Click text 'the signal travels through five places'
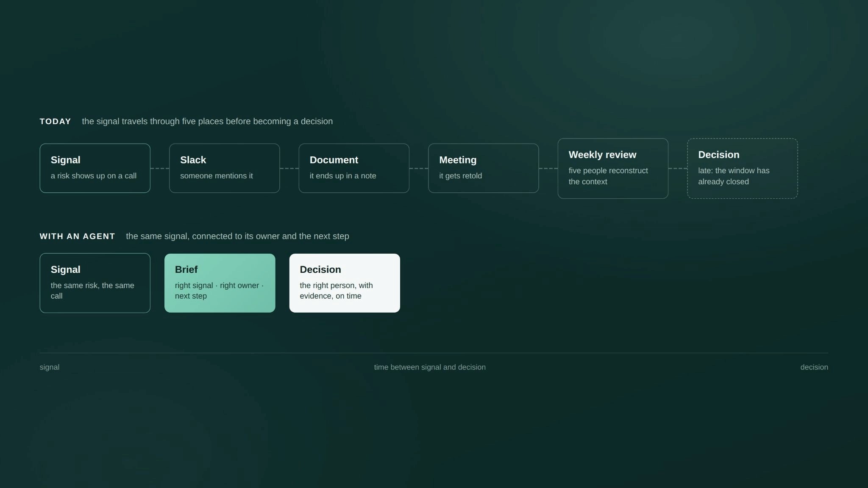Image resolution: width=868 pixels, height=488 pixels. tap(152, 122)
